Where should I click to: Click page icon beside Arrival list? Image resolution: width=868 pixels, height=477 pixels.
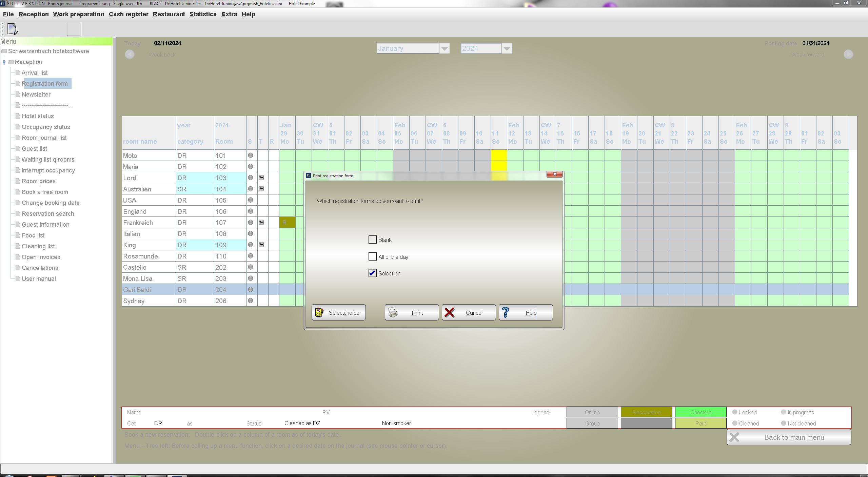[18, 72]
